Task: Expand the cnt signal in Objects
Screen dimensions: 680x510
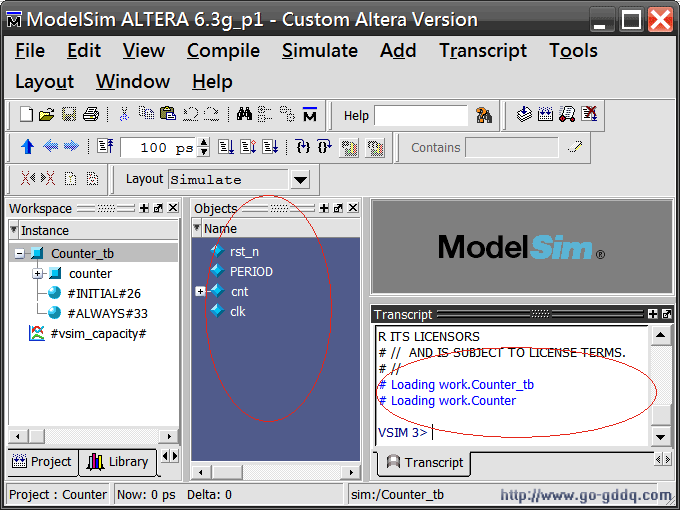Action: (x=200, y=292)
